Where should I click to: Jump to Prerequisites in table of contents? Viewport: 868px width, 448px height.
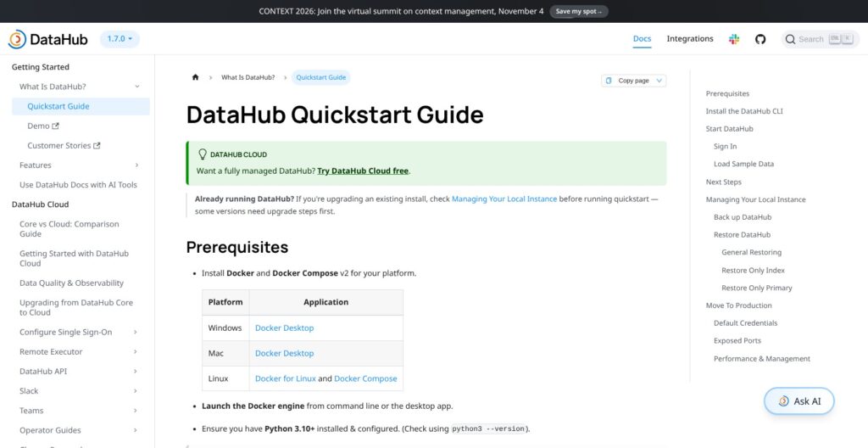click(x=727, y=93)
